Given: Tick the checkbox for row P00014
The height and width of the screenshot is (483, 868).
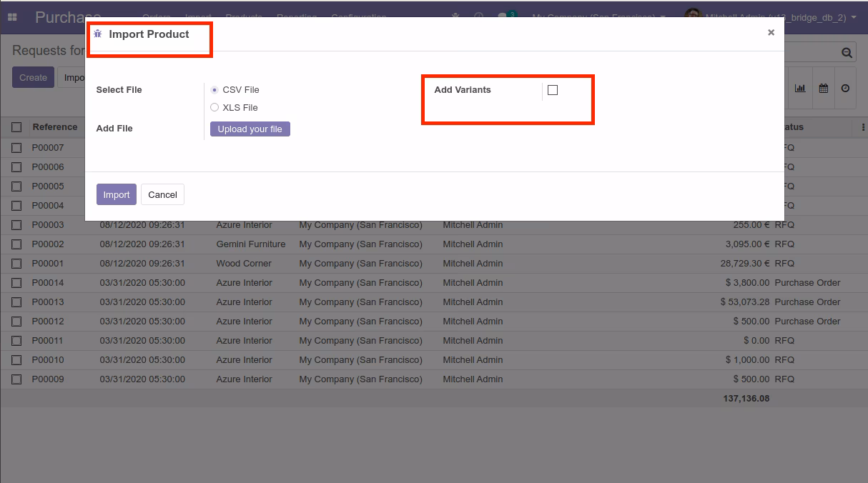Looking at the screenshot, I should (16, 283).
